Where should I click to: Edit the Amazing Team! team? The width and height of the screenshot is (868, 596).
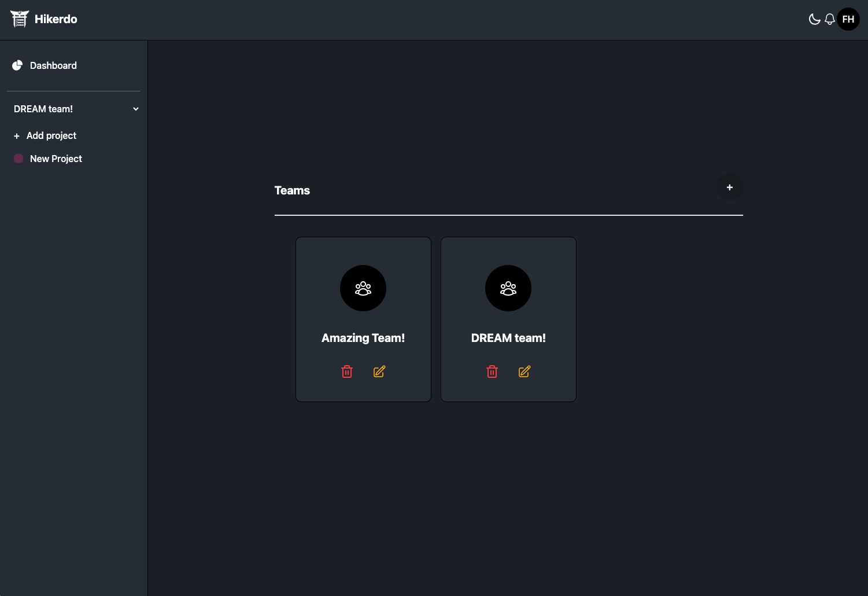[379, 371]
